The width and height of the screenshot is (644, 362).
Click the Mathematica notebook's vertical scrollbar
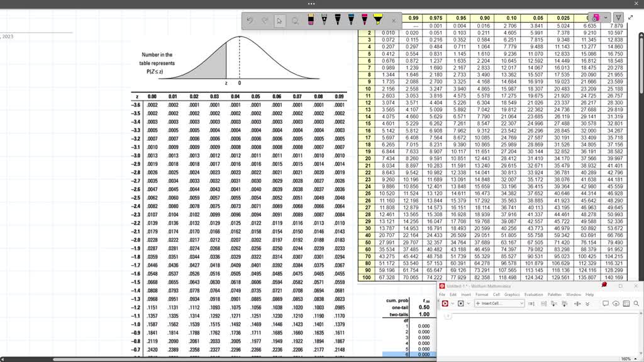coord(640,333)
